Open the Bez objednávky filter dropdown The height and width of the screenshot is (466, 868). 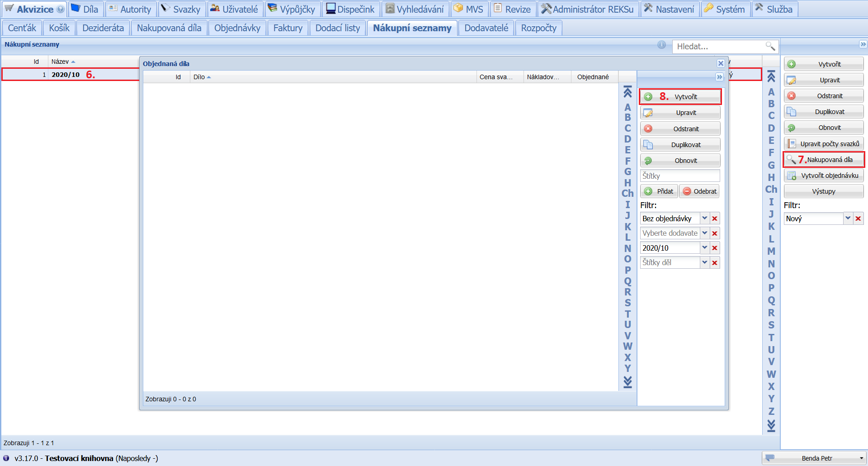tap(705, 219)
